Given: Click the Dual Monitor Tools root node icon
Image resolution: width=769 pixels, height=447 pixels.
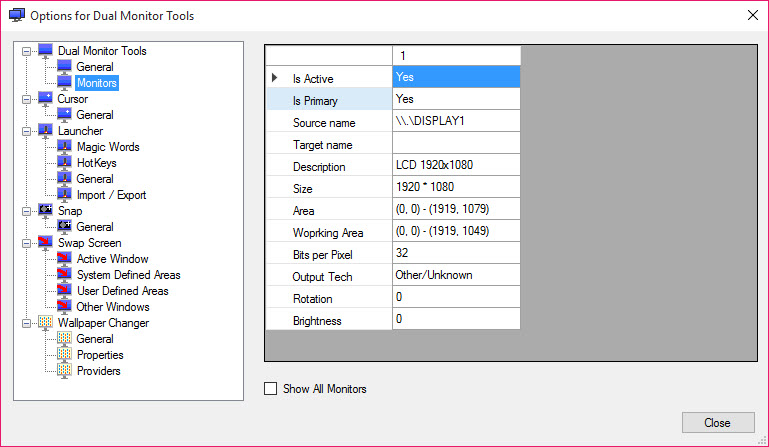Looking at the screenshot, I should coord(45,51).
